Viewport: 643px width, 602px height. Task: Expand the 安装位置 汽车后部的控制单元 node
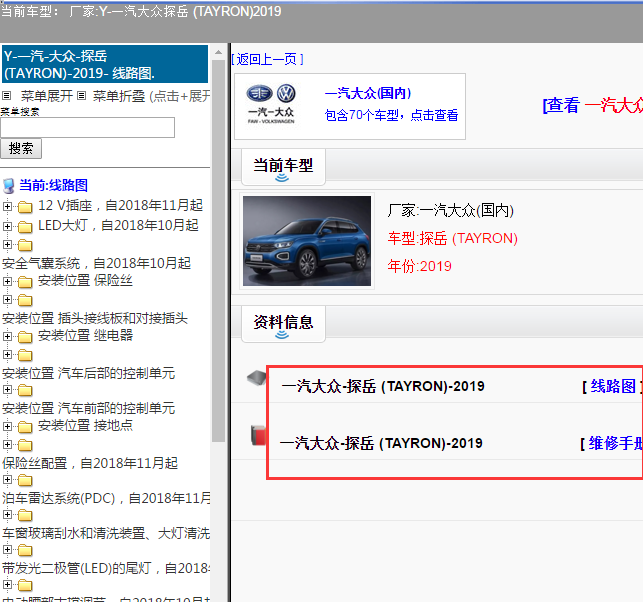pos(7,355)
